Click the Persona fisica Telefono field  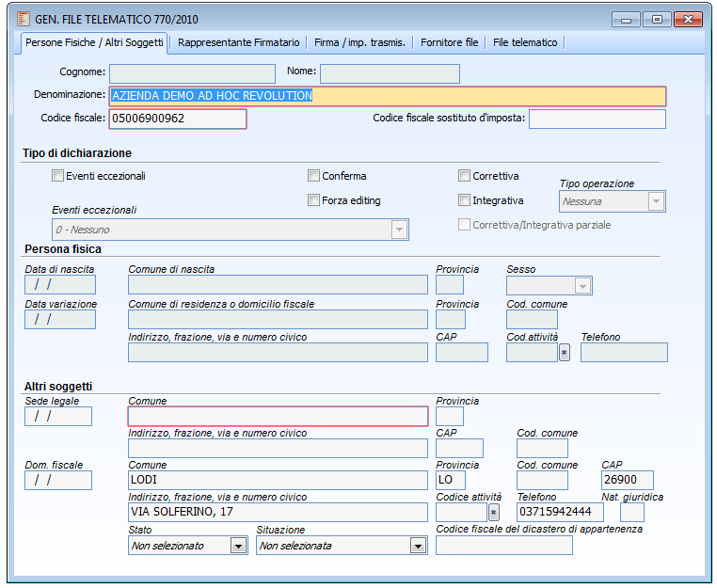(624, 353)
